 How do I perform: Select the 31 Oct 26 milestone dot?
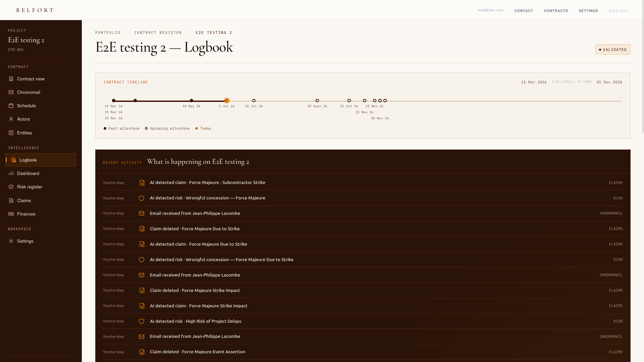[349, 101]
